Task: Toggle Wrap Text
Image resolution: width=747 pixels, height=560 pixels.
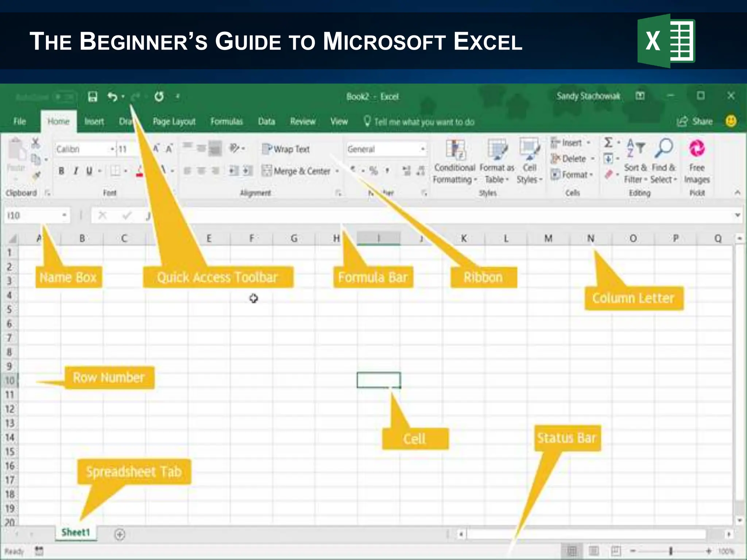Action: pyautogui.click(x=286, y=149)
